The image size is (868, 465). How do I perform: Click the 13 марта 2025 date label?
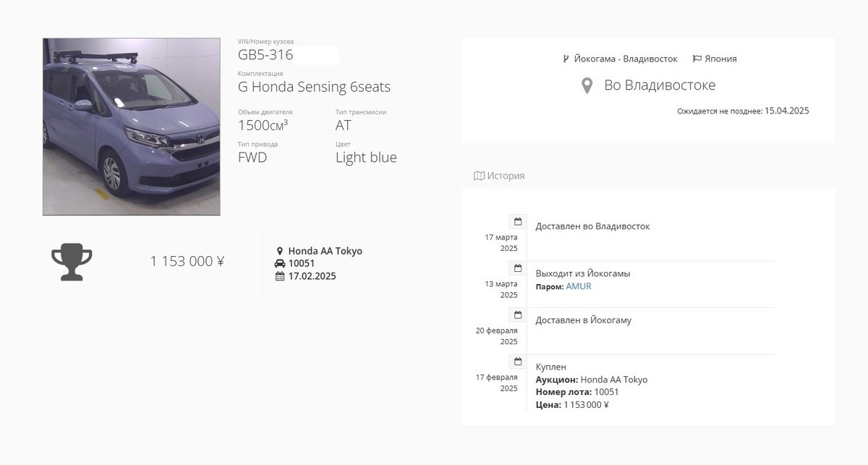click(501, 289)
